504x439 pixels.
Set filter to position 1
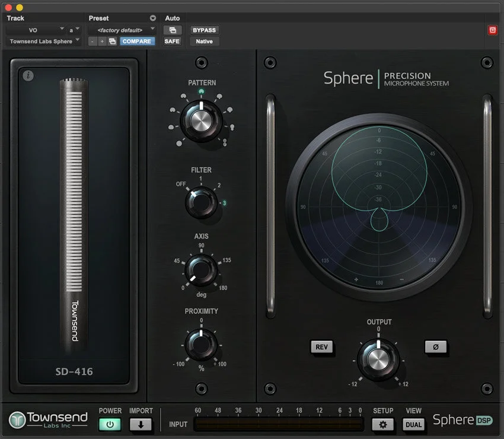pyautogui.click(x=200, y=179)
